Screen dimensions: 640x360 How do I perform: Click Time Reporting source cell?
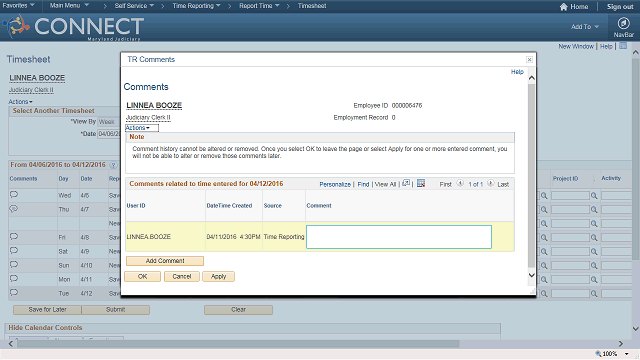284,237
